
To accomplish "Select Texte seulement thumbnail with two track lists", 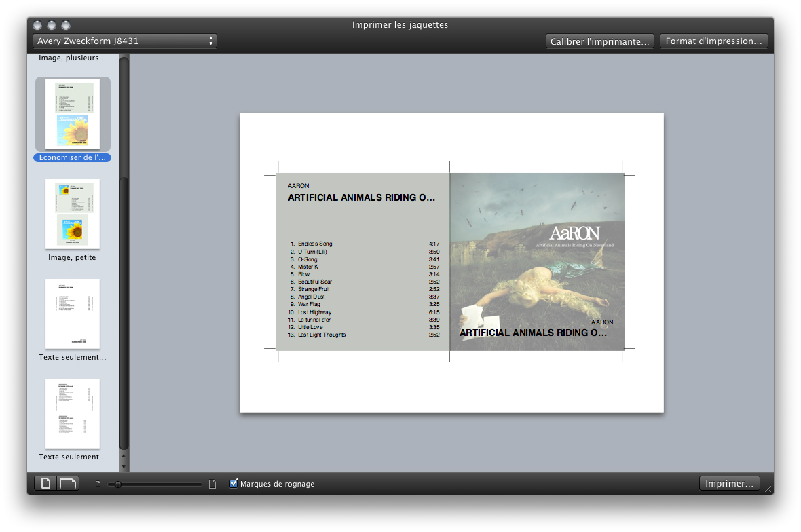I will click(73, 413).
